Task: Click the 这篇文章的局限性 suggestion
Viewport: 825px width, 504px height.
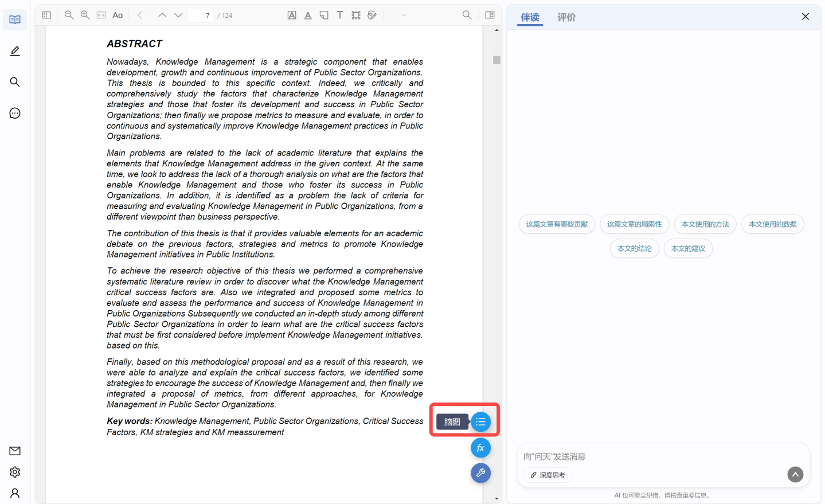Action: click(635, 224)
